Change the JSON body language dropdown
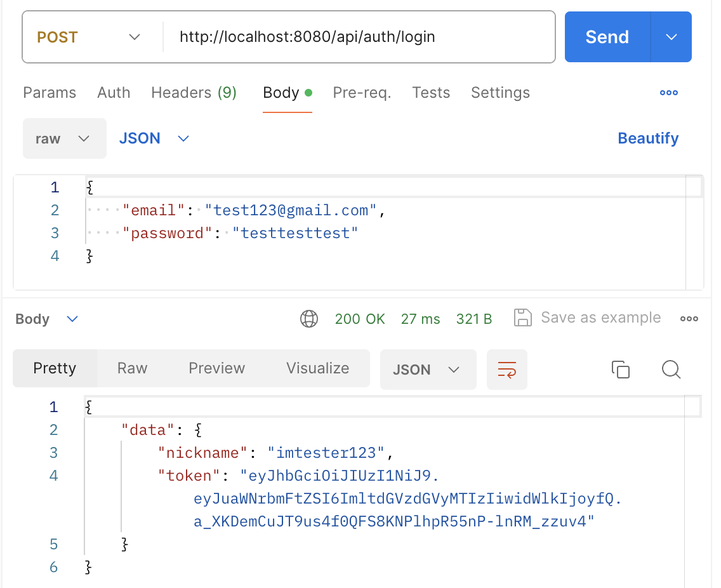 tap(154, 138)
